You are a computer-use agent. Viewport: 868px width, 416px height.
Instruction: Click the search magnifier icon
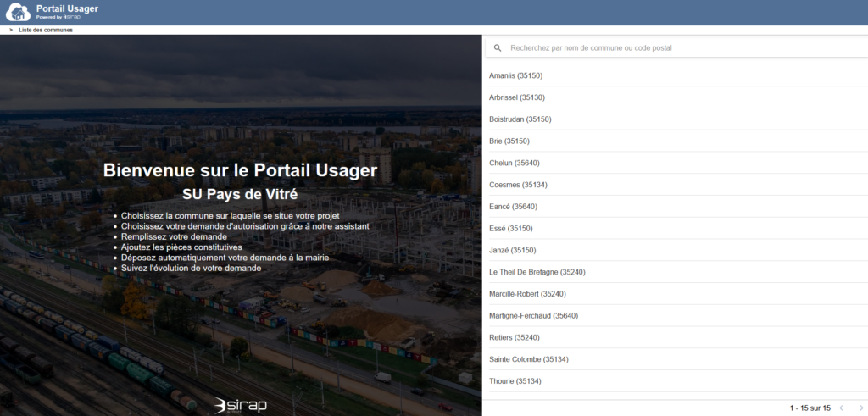click(x=498, y=48)
